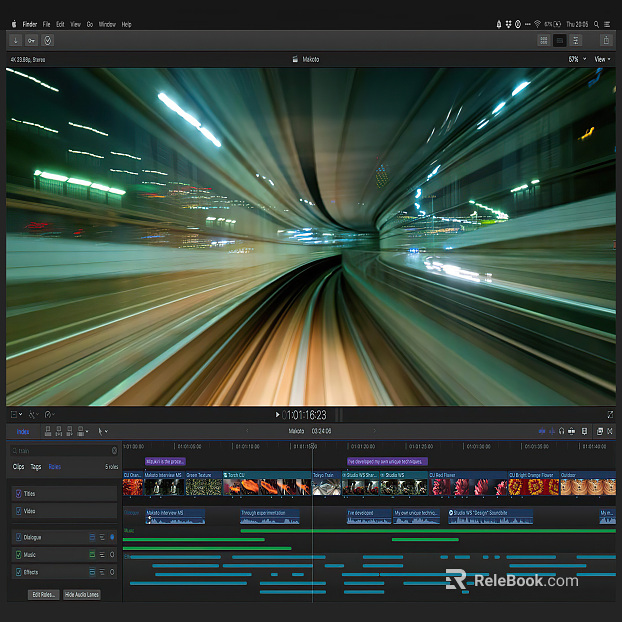The image size is (622, 622).
Task: Click the Edit Roles button
Action: click(44, 594)
